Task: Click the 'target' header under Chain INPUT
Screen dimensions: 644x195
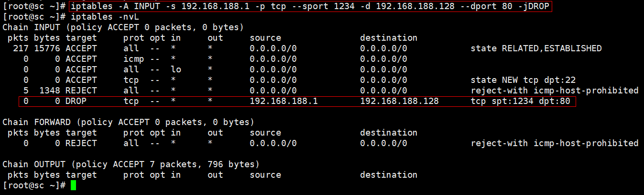Action: coord(81,38)
